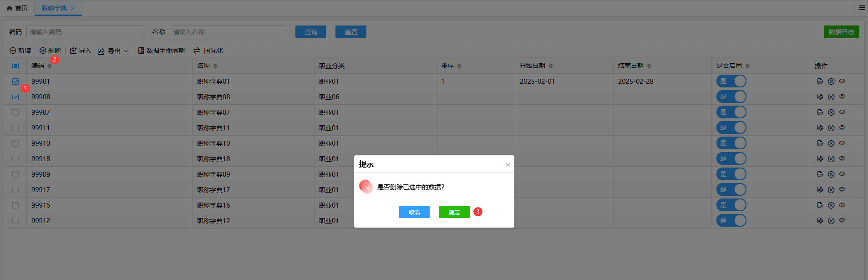Open the hamburger menu at top right
This screenshot has width=868, height=280.
[862, 8]
